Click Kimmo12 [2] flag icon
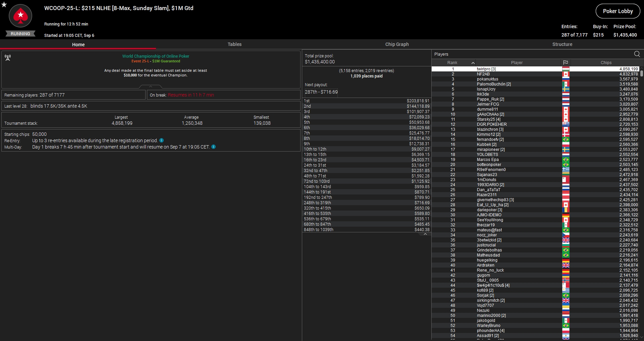 [566, 134]
